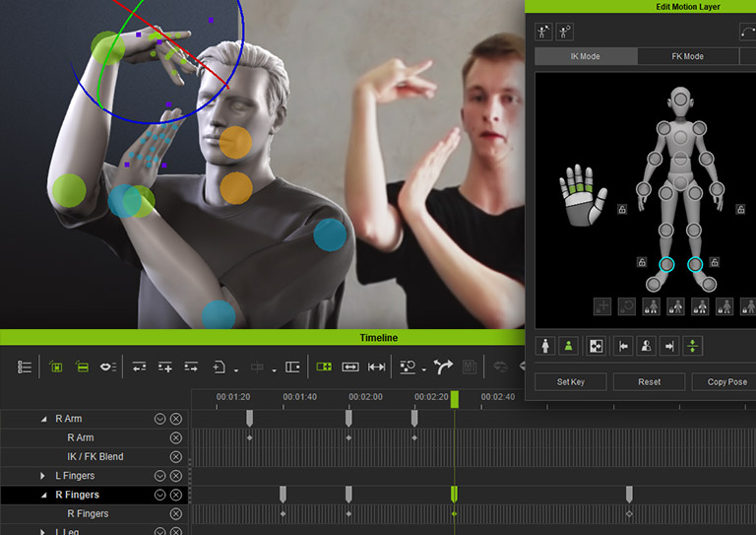Click the checkered mask icon in motion panel

click(x=596, y=346)
